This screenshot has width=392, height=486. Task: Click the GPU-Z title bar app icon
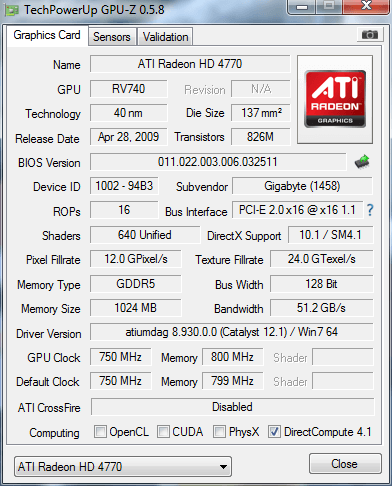(x=12, y=10)
